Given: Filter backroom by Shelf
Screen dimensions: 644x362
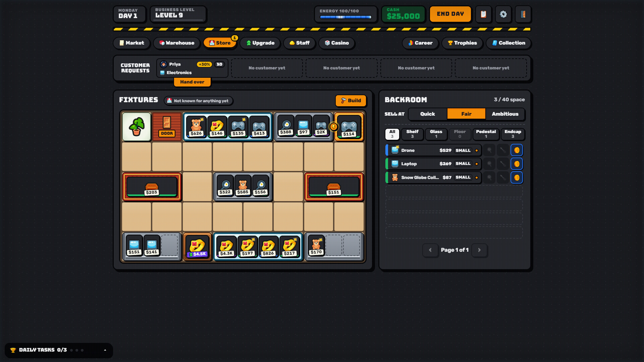Looking at the screenshot, I should pos(412,134).
